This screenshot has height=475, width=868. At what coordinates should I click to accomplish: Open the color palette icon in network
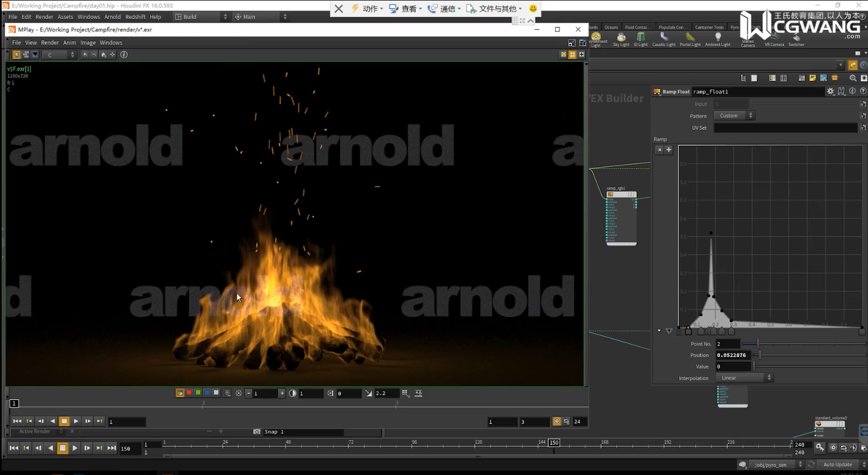point(772,78)
